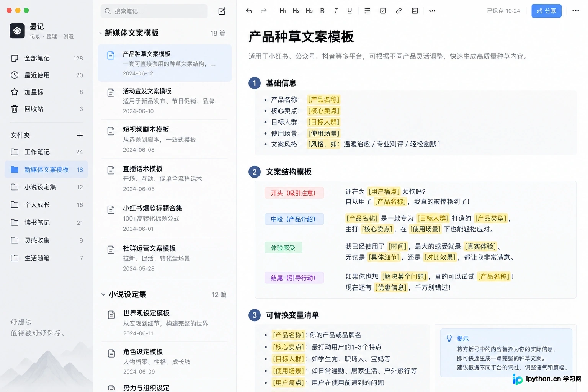Open 回收站 trash
Screen dimensions: 588x392
(46, 109)
